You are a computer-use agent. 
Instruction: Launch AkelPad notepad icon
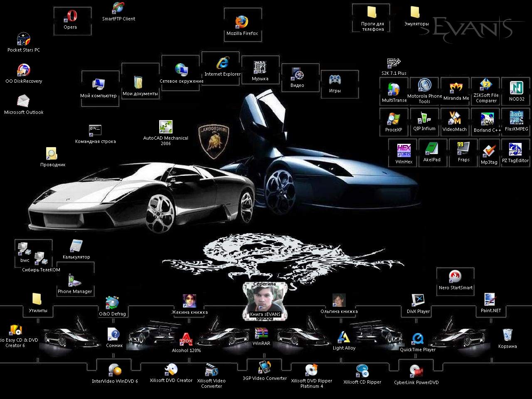click(x=431, y=149)
